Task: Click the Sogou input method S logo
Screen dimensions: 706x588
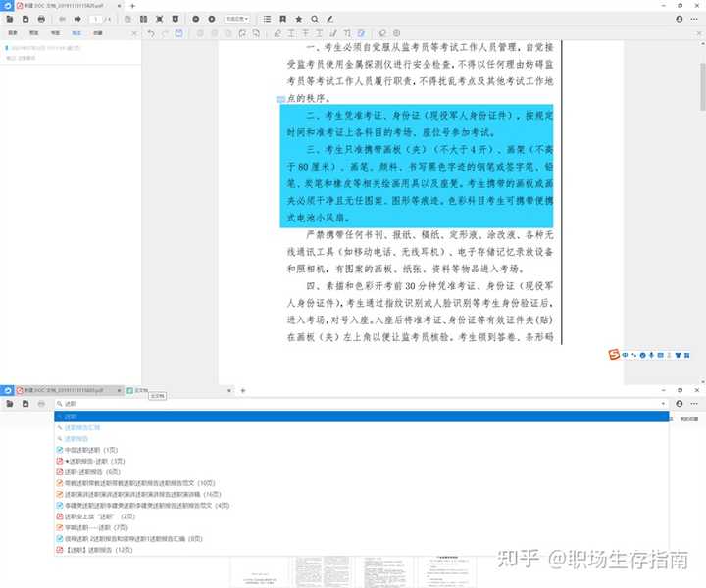Action: (614, 355)
